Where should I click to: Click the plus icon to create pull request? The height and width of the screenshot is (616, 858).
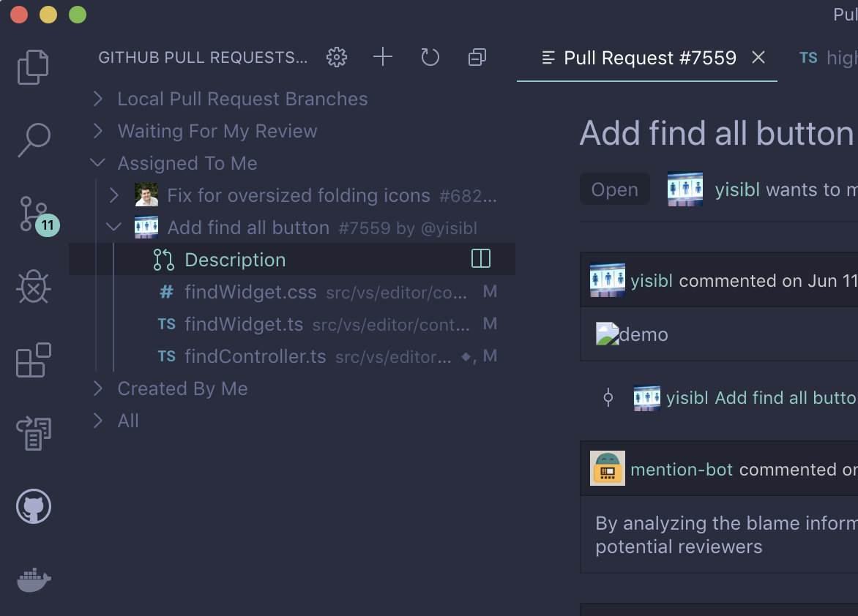click(383, 57)
